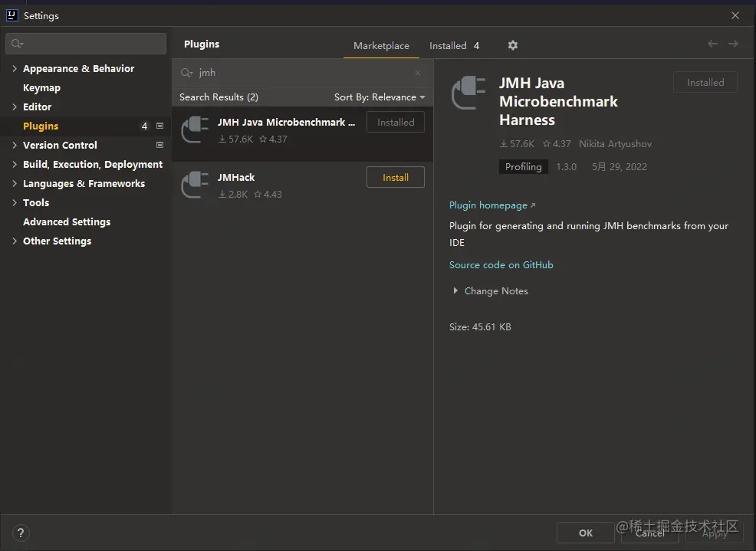Select Keymap in the settings tree
This screenshot has height=551, width=756.
42,87
